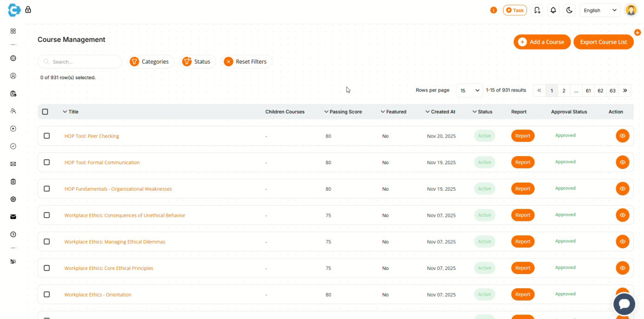This screenshot has height=319, width=644.
Task: Open the chat bubble widget
Action: point(624,304)
